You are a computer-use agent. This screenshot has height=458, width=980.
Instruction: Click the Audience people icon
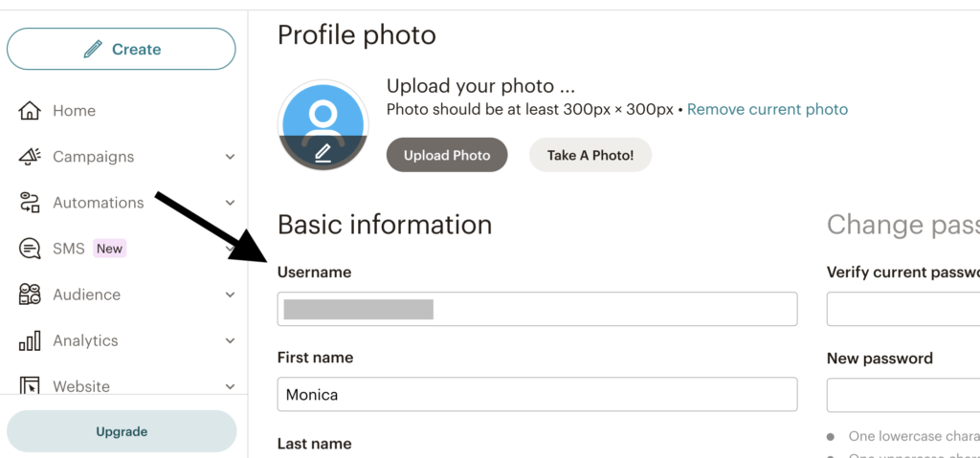(x=30, y=294)
